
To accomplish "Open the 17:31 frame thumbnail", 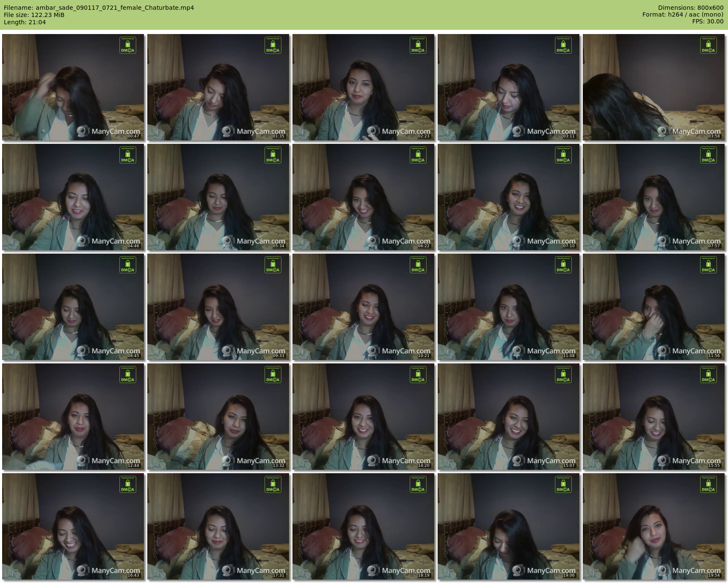I will [x=218, y=526].
